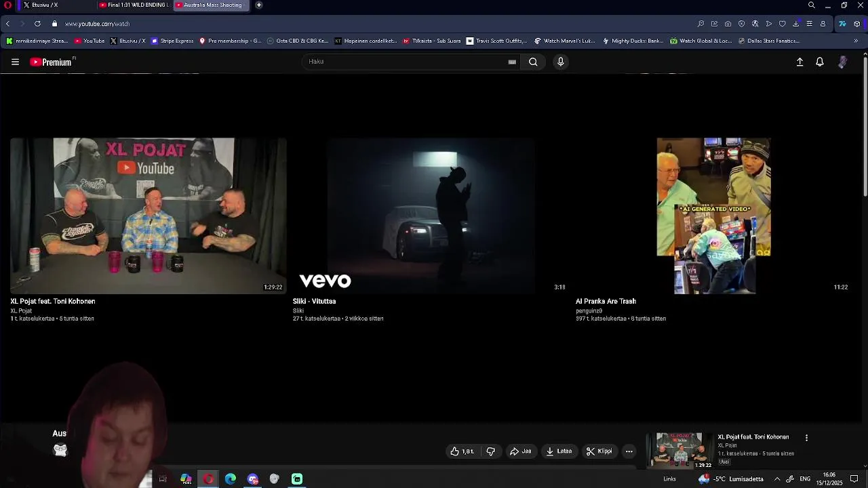The image size is (868, 488).
Task: Switch to Final 1:31 WILD ENDING tab
Action: pyautogui.click(x=134, y=5)
